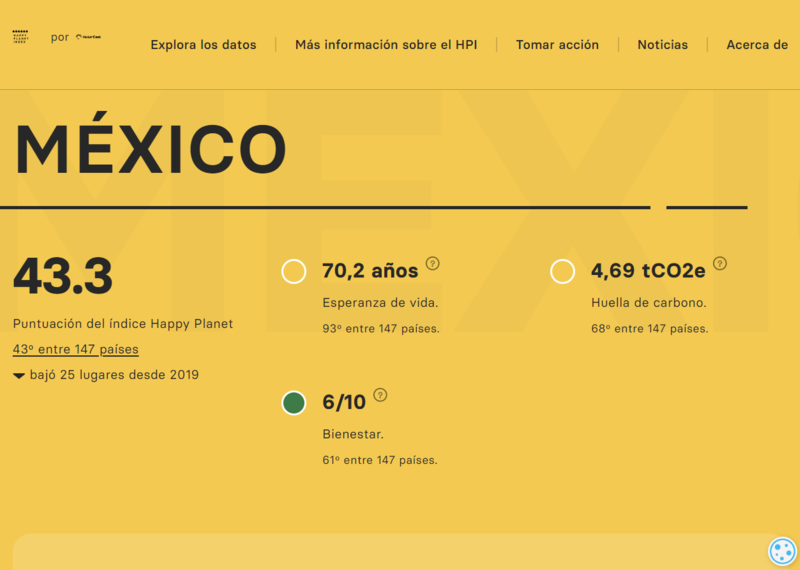800x570 pixels.
Task: Open the cookie preferences icon
Action: [782, 551]
